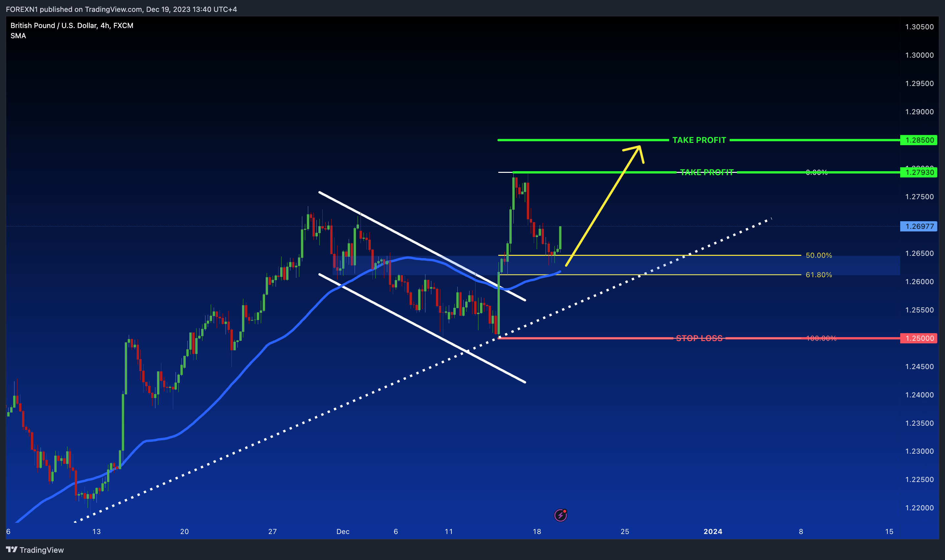
Task: Click the 13 label on the date axis
Action: pos(96,531)
